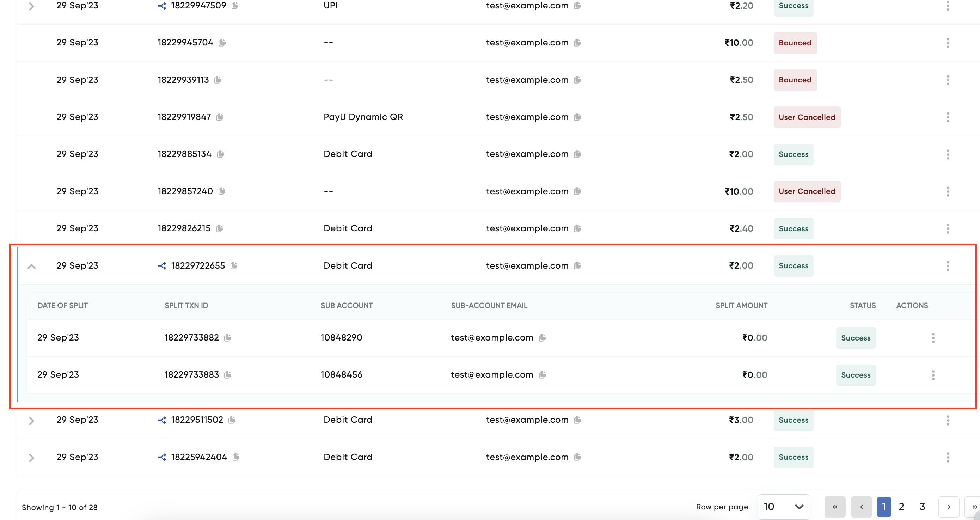Click split icon beside 18229511502

tap(162, 420)
